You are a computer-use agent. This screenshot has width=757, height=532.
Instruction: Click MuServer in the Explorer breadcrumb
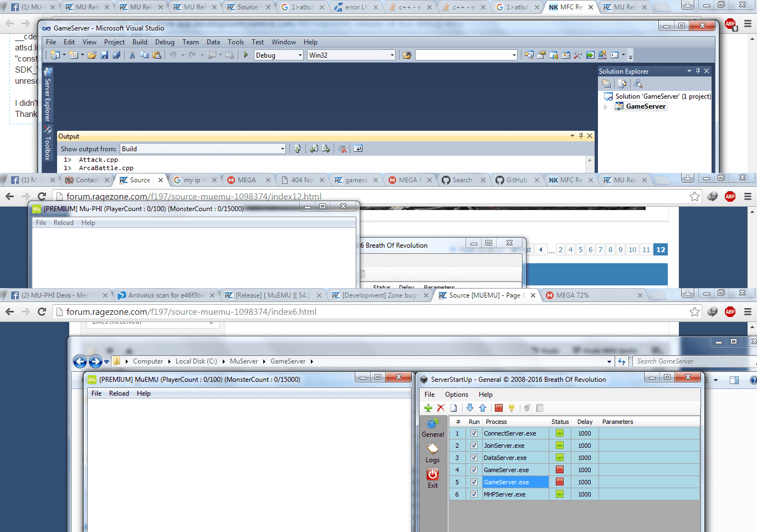click(244, 361)
